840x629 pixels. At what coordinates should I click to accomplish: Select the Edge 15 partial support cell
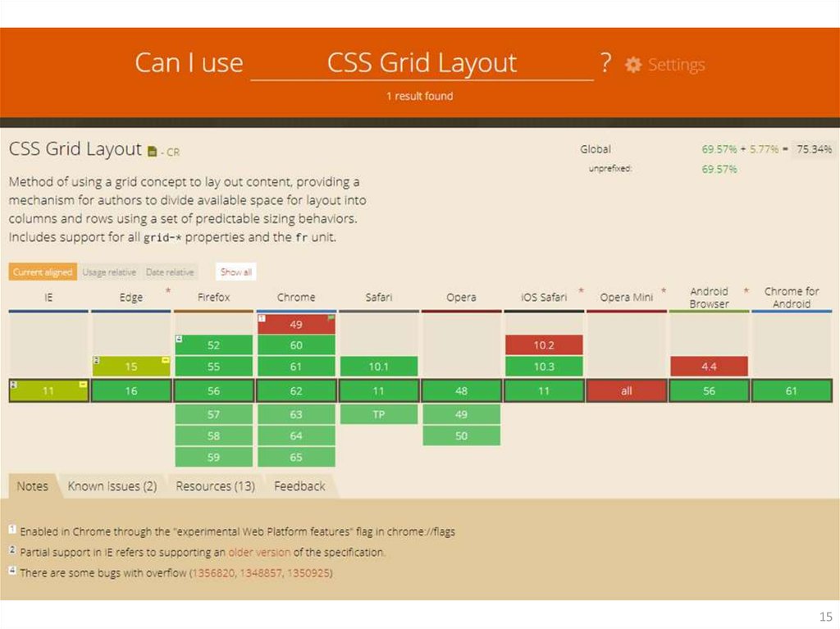[x=131, y=367]
